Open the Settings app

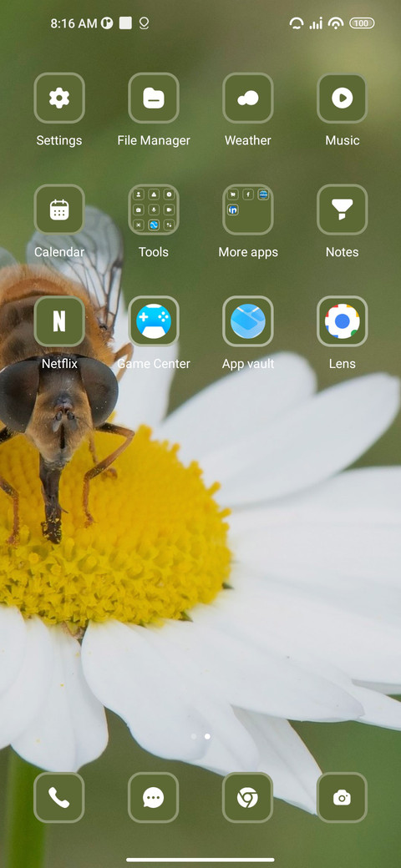(59, 98)
